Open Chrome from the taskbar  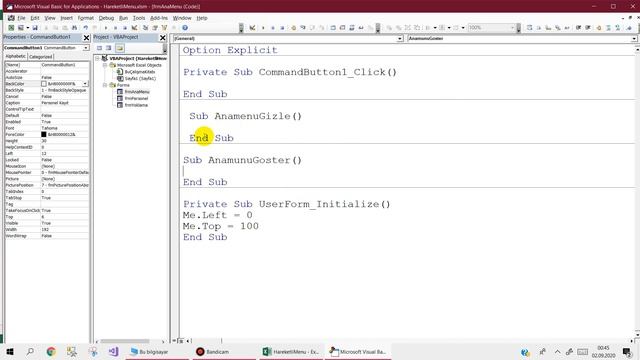pyautogui.click(x=51, y=351)
